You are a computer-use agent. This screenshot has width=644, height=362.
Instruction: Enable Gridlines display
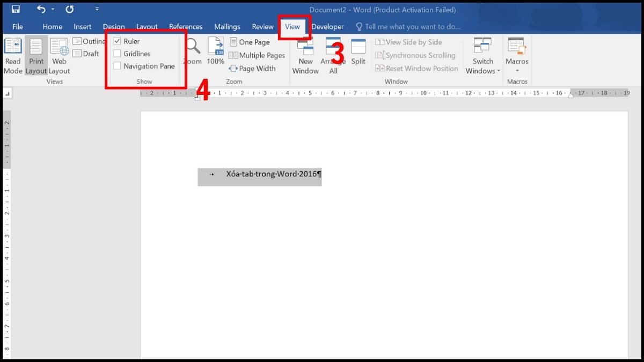(118, 53)
